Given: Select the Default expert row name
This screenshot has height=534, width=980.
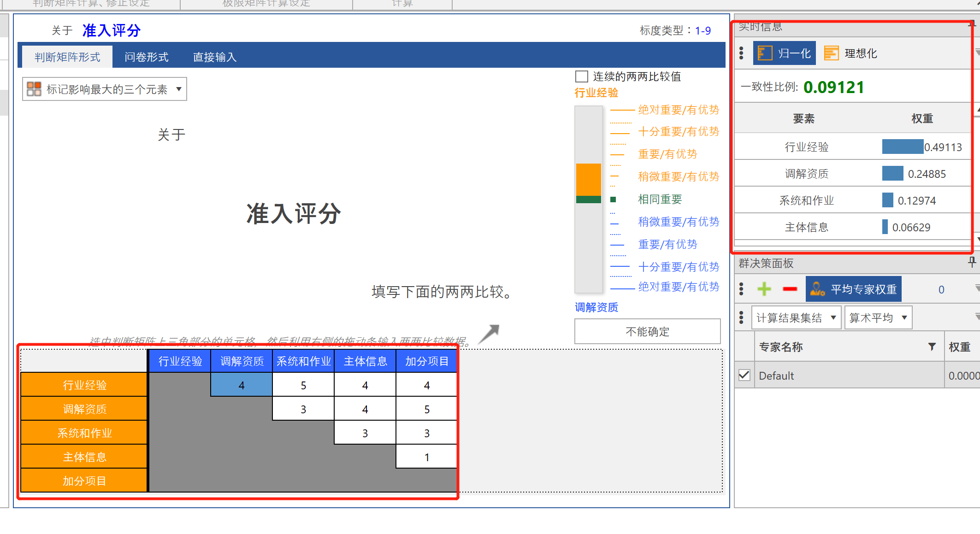Looking at the screenshot, I should [776, 376].
